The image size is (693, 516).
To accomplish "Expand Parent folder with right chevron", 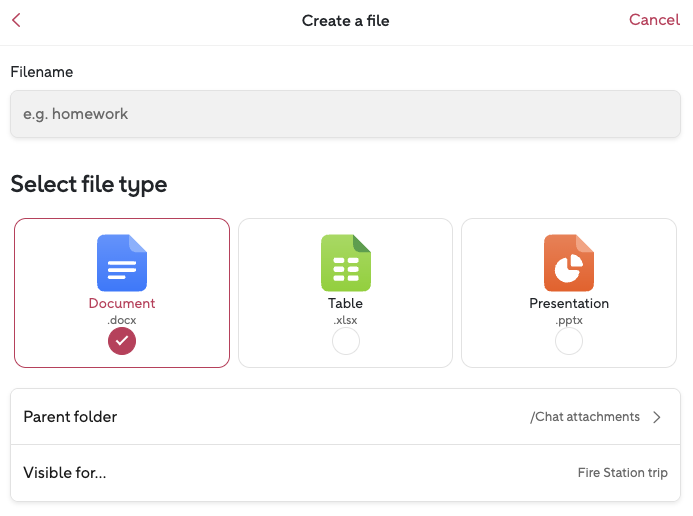I will 657,417.
